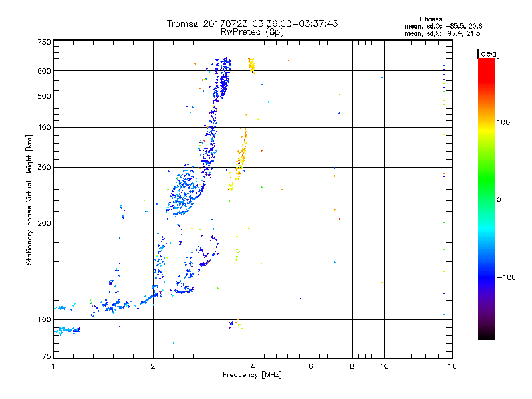Click the x-axis tick label '16'
This screenshot has width=532, height=399.
pyautogui.click(x=452, y=366)
